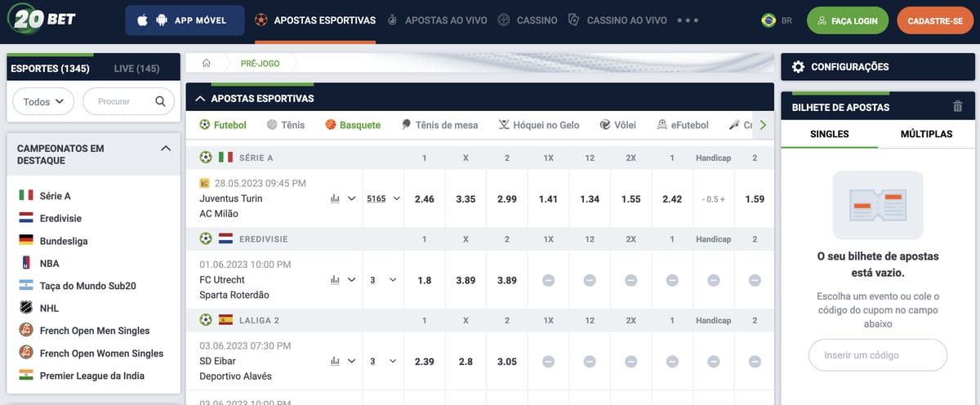Viewport: 980px width, 405px height.
Task: Collapse Campeonatos em Destaque panel
Action: (166, 149)
